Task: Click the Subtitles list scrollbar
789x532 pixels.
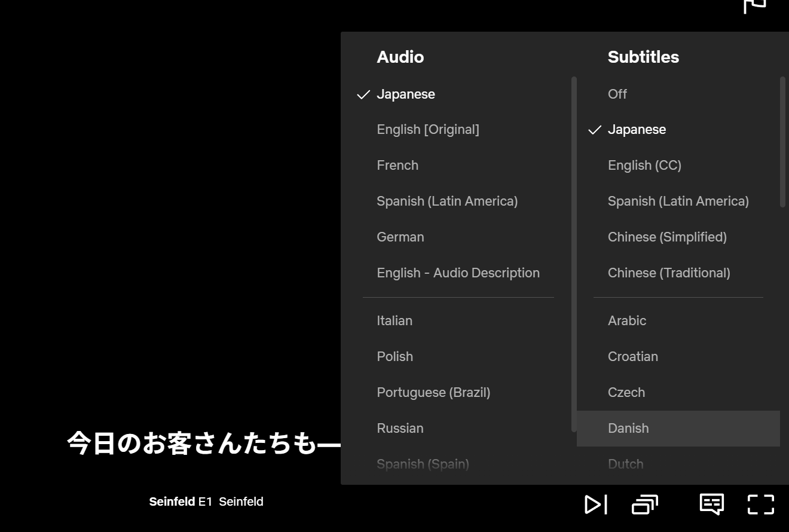Action: click(783, 142)
